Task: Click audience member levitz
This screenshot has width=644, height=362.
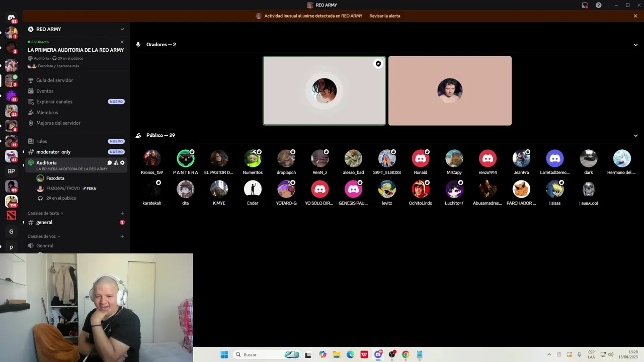Action: click(387, 193)
